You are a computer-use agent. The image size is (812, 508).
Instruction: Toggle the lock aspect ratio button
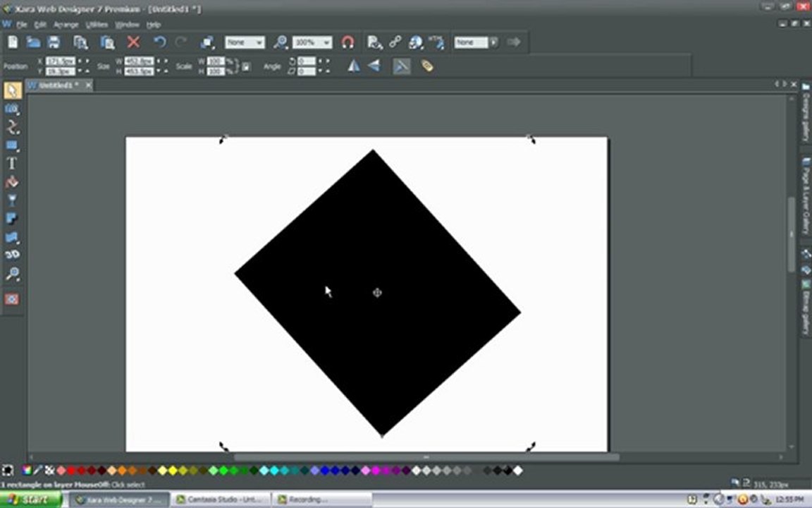(x=247, y=66)
